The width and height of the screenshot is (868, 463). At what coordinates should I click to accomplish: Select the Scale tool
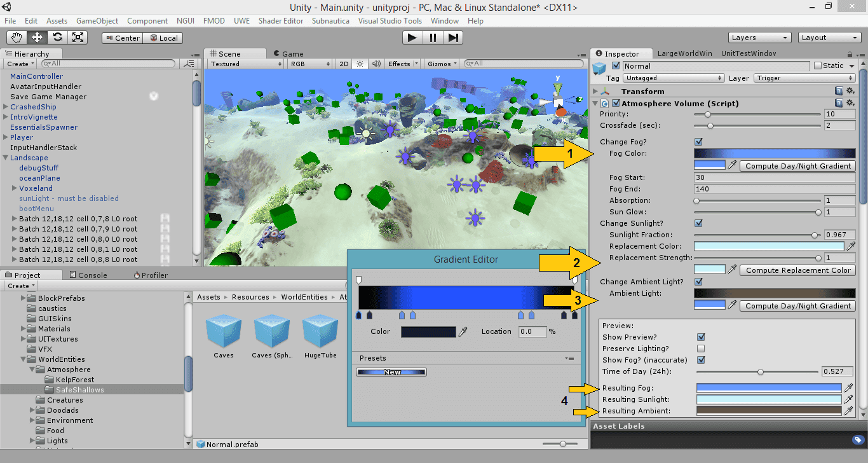point(78,38)
